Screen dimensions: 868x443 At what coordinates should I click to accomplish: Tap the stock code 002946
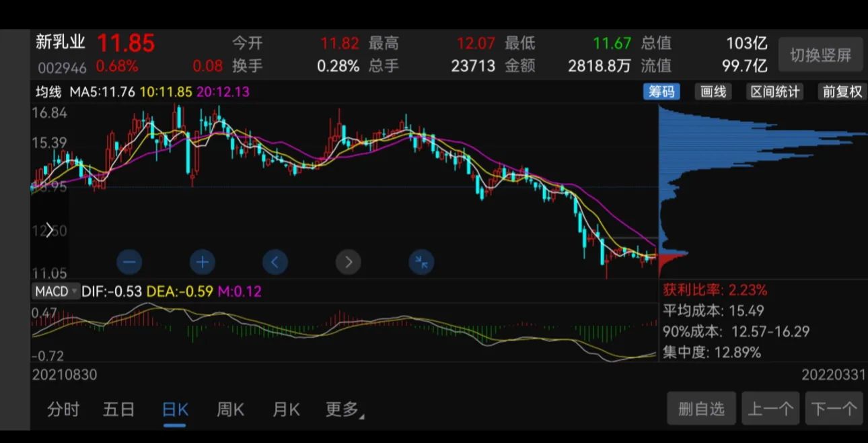tap(62, 67)
